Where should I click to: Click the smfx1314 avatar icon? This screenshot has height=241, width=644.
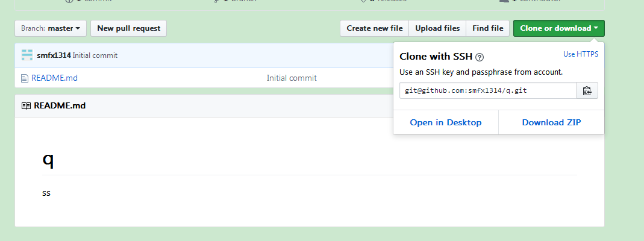[27, 55]
